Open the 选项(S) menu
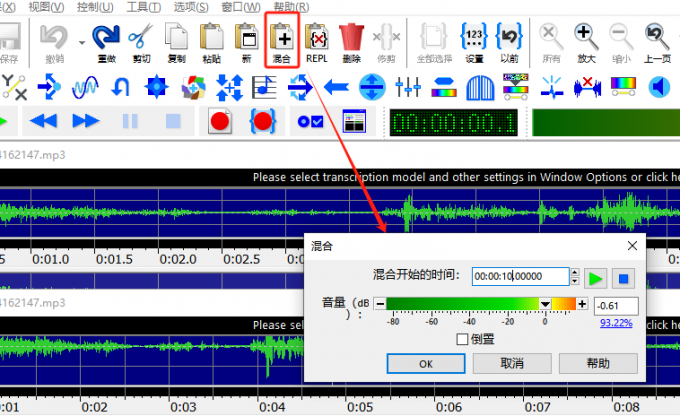Image resolution: width=680 pixels, height=416 pixels. tap(191, 6)
